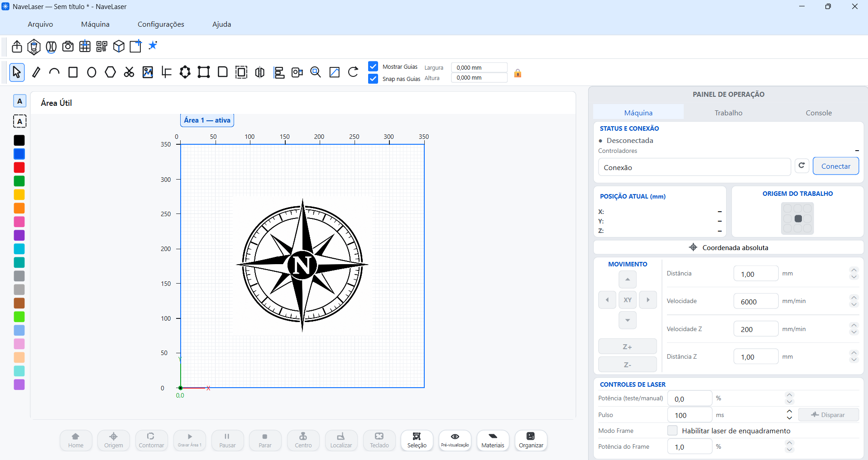Click the 3D cube icon

pyautogui.click(x=119, y=47)
